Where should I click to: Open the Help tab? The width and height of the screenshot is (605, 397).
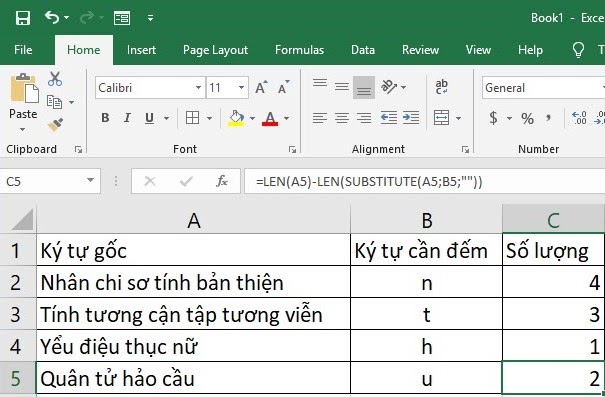point(530,50)
